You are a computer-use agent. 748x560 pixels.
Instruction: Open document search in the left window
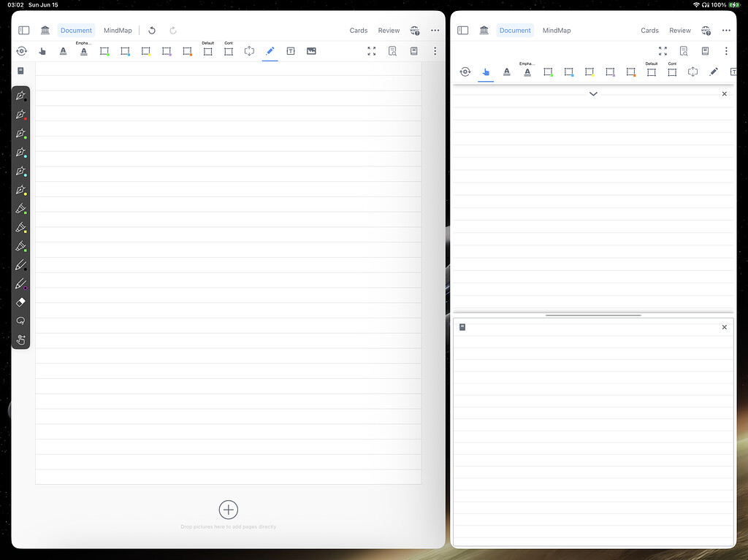[x=392, y=51]
